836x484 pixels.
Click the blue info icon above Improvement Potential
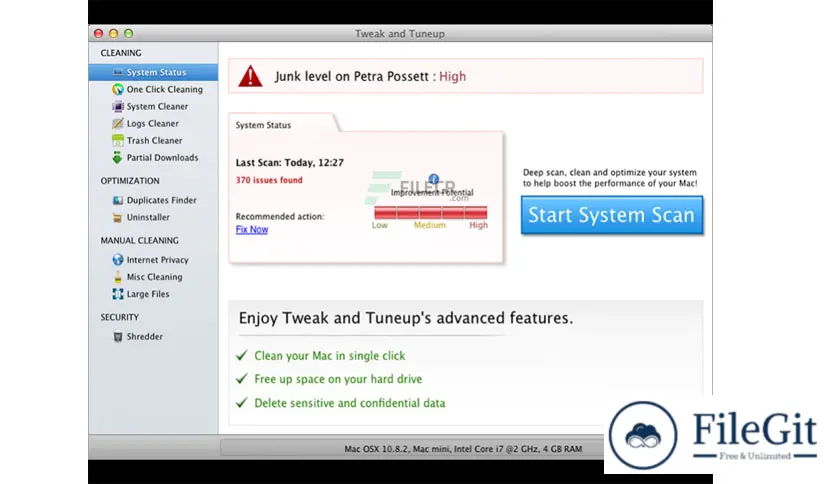(x=433, y=179)
